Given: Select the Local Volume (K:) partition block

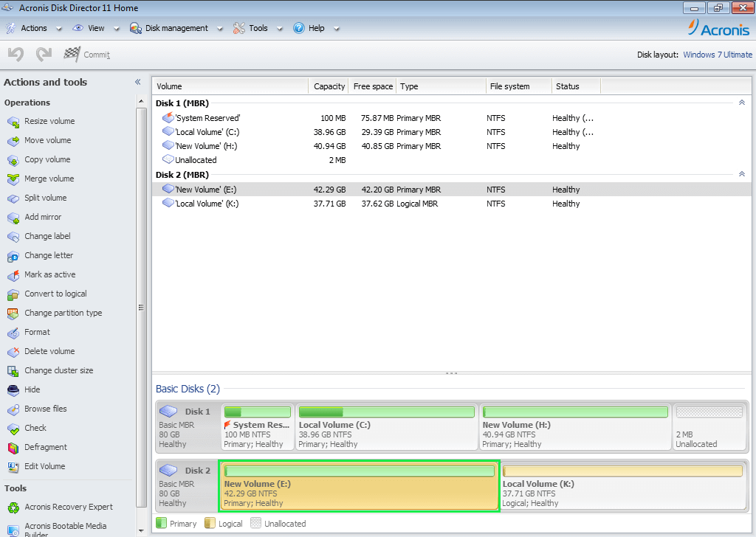Looking at the screenshot, I should 623,485.
